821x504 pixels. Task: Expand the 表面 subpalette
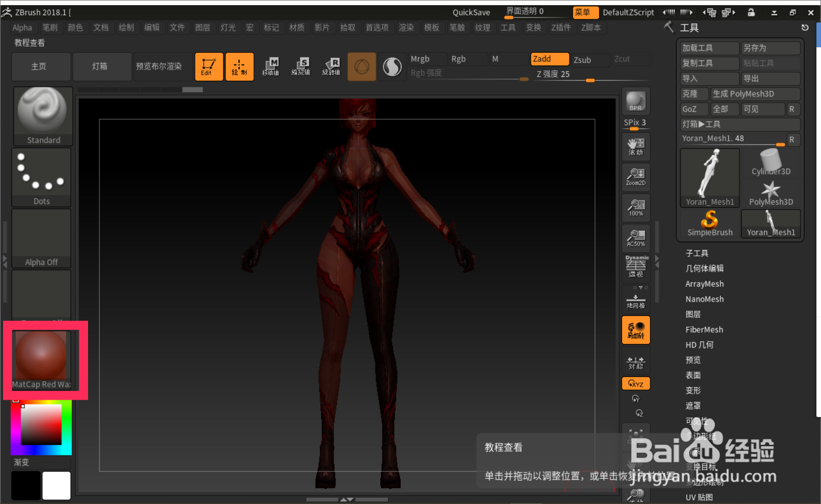point(693,375)
